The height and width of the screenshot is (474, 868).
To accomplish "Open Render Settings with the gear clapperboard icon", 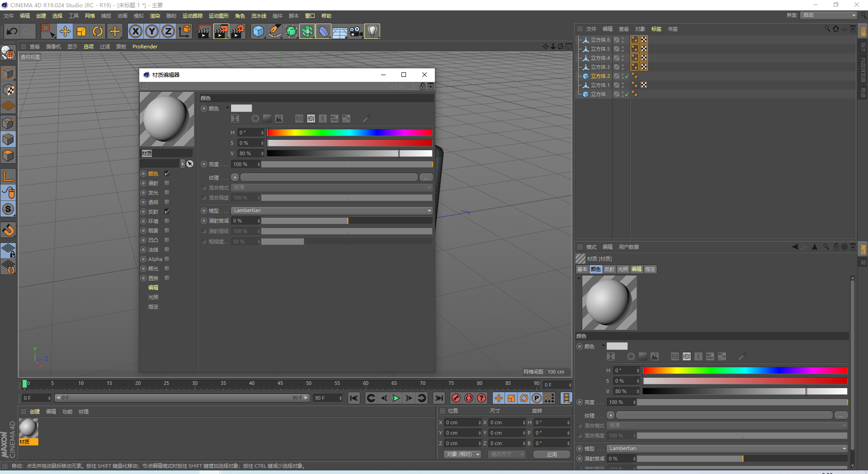I will [x=238, y=31].
